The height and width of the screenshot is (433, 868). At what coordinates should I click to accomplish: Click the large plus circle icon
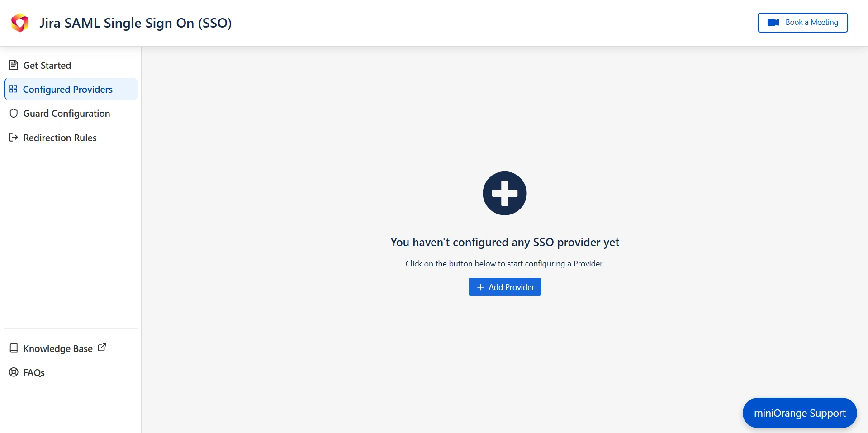tap(505, 193)
